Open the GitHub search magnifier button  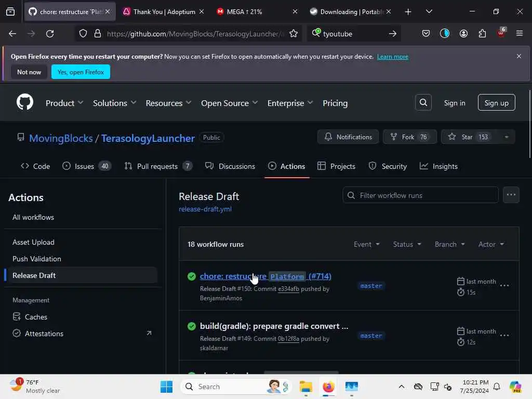pos(423,102)
